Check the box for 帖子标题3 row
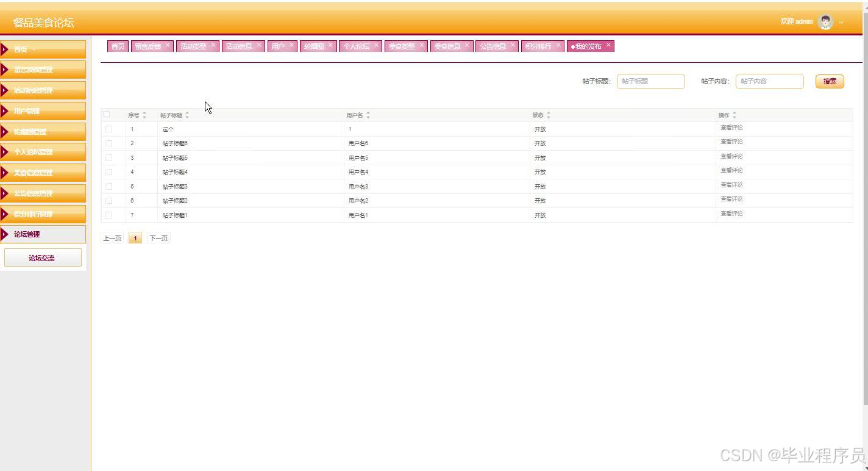 tap(109, 187)
